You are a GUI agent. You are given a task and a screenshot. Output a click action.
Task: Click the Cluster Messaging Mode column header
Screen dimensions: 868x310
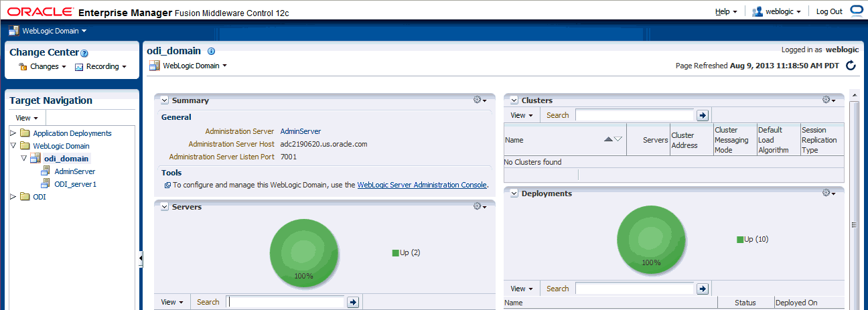click(735, 140)
